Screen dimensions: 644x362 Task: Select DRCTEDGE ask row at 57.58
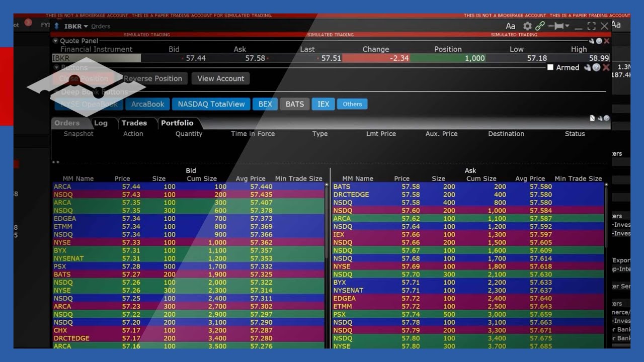pos(468,195)
